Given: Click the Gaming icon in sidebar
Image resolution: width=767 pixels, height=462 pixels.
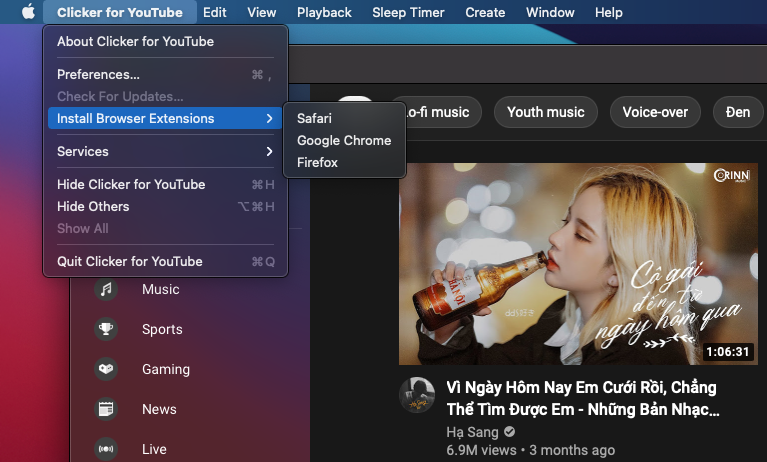Looking at the screenshot, I should coord(106,369).
